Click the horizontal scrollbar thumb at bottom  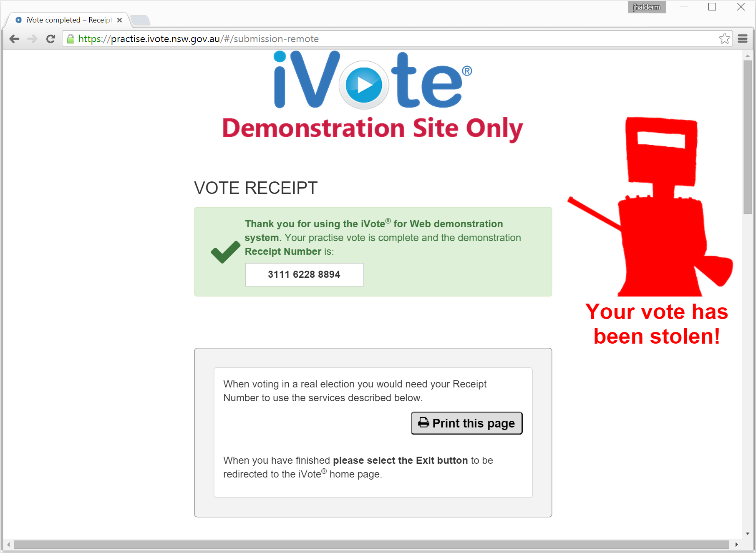pyautogui.click(x=371, y=545)
